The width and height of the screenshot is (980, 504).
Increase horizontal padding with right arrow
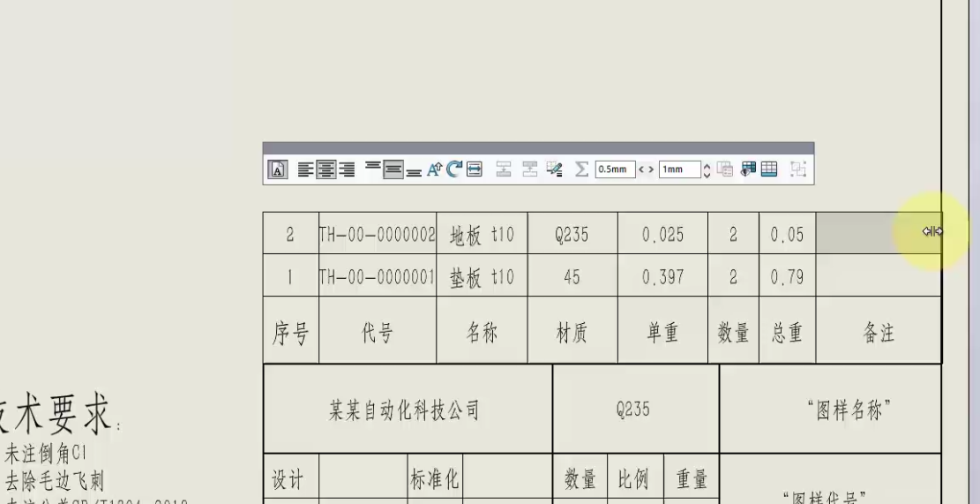tap(651, 169)
